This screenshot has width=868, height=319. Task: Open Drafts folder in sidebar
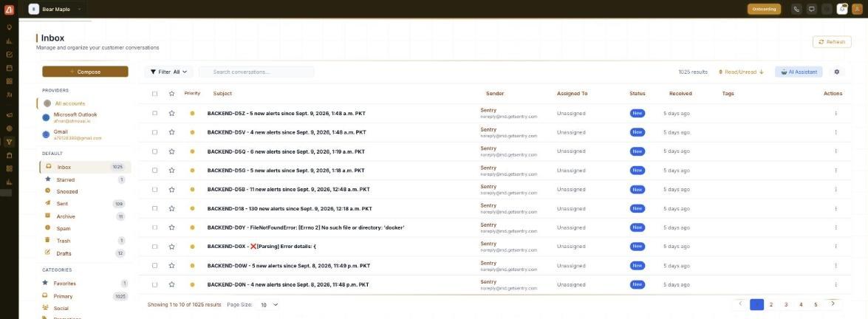click(83, 254)
